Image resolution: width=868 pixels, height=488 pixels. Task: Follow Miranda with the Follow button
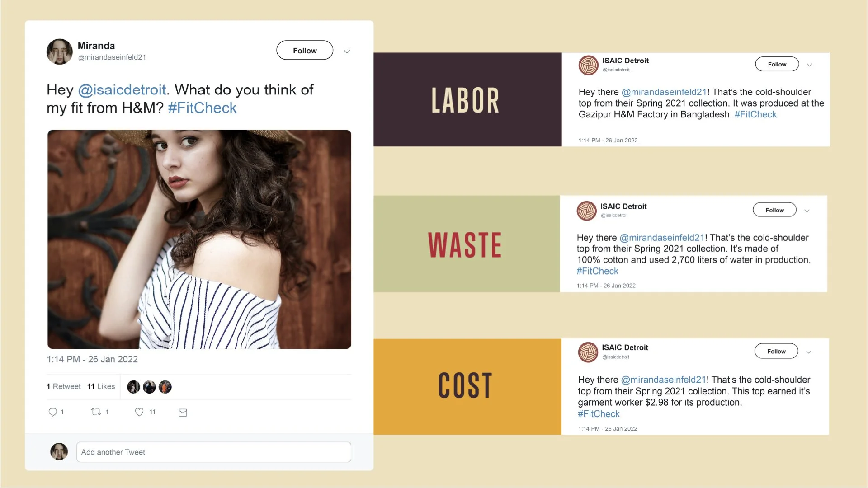click(x=305, y=51)
